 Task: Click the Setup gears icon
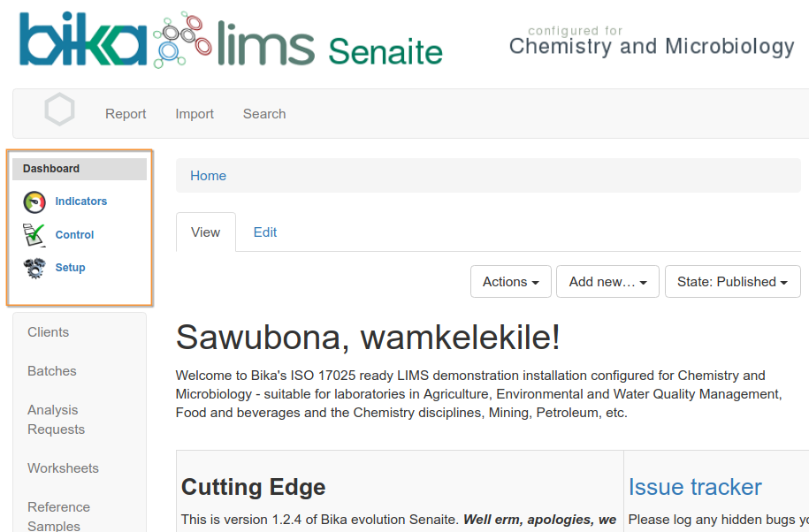coord(34,269)
